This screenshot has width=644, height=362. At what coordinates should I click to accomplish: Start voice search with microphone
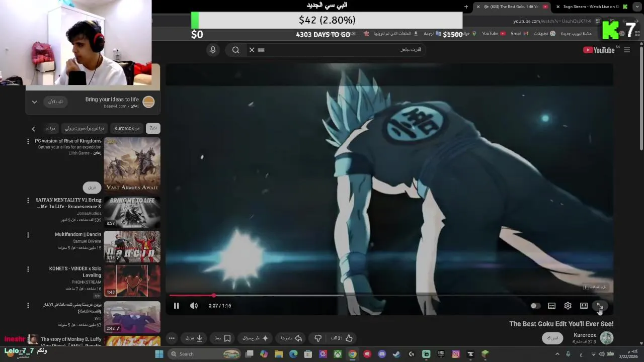[x=213, y=50]
